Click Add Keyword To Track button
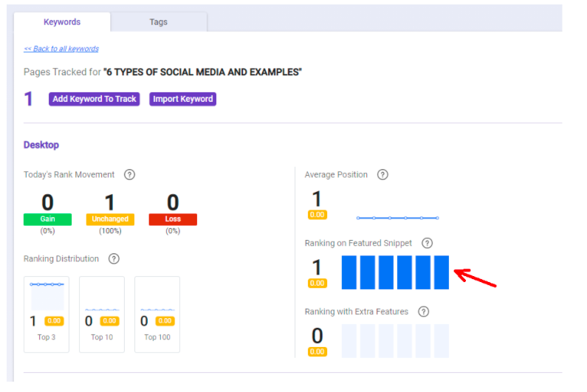This screenshot has height=392, width=587. tap(95, 99)
